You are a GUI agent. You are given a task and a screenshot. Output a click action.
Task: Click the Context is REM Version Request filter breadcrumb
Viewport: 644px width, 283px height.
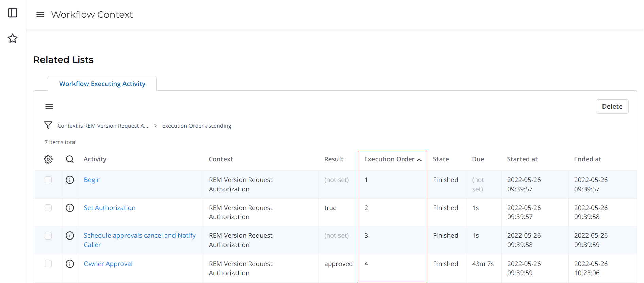102,126
